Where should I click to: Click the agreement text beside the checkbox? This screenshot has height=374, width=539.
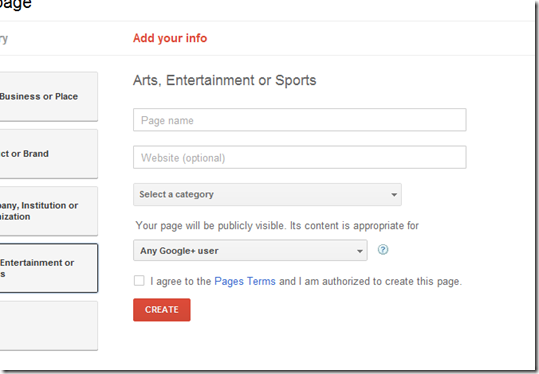[306, 281]
